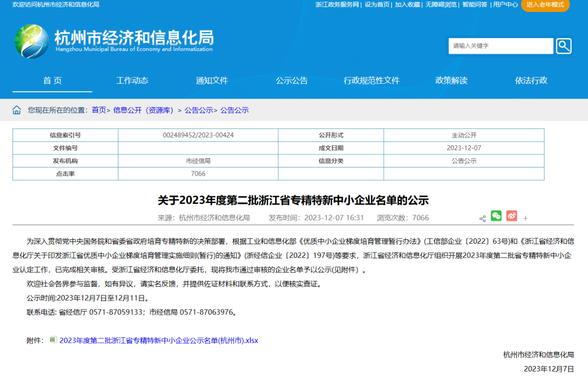The height and width of the screenshot is (378, 588).
Task: Share article to WeChat
Action: (496, 216)
